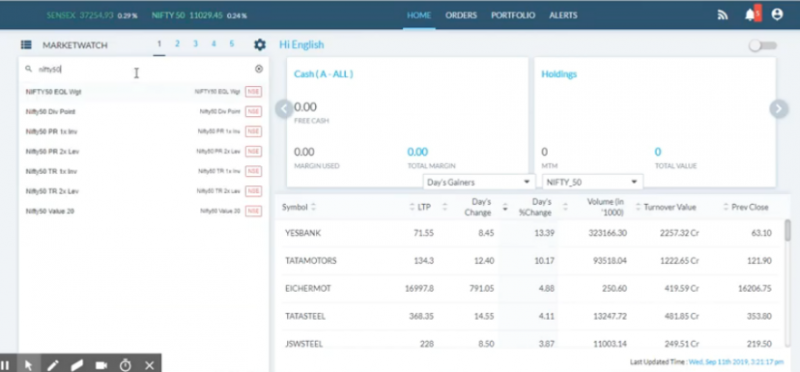Select the recorder pen tool
This screenshot has width=800, height=372.
tap(53, 365)
